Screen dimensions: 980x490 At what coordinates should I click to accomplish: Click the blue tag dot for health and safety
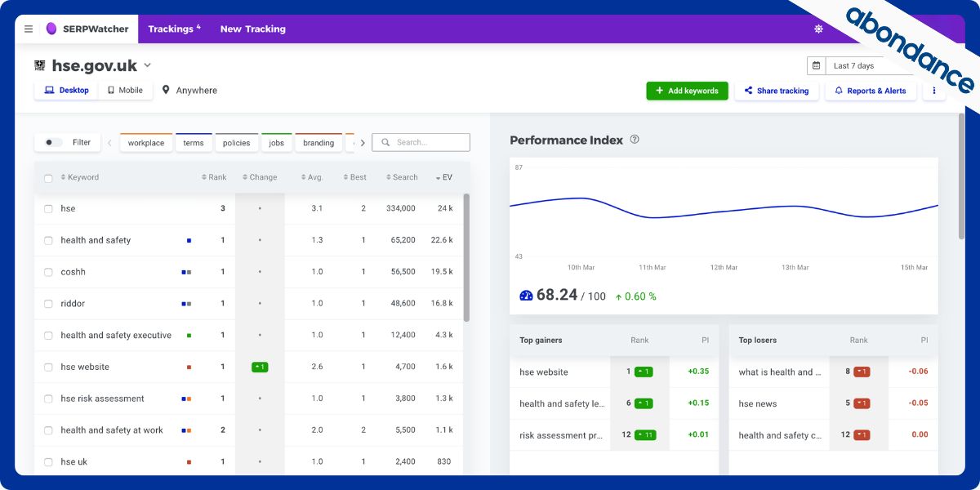click(x=189, y=241)
